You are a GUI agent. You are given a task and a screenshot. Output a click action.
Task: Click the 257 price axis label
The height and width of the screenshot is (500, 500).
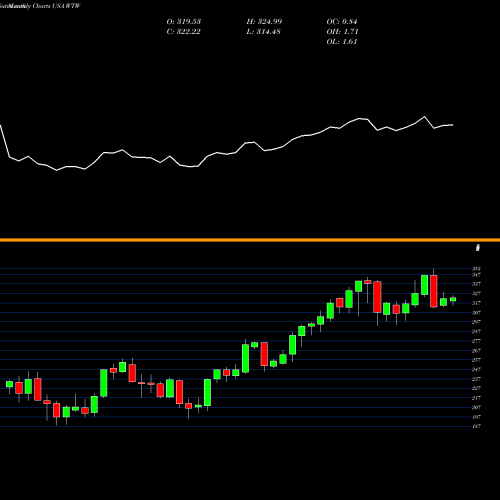[476, 360]
